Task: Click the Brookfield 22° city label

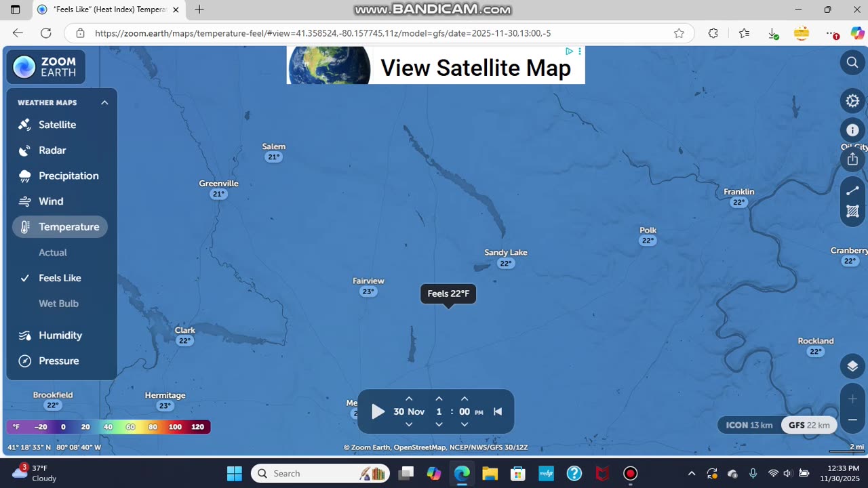Action: [53, 400]
